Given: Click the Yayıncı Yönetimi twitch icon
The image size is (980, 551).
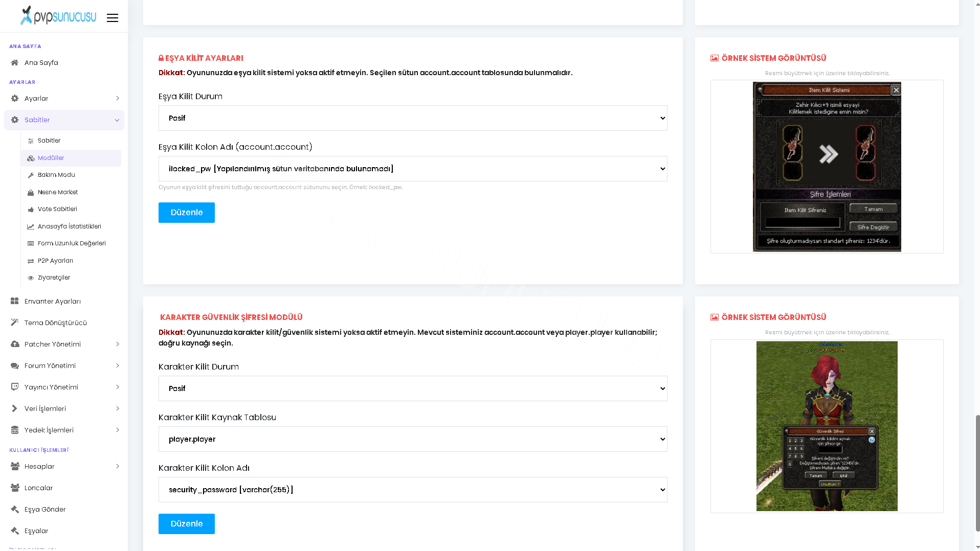Looking at the screenshot, I should [15, 387].
